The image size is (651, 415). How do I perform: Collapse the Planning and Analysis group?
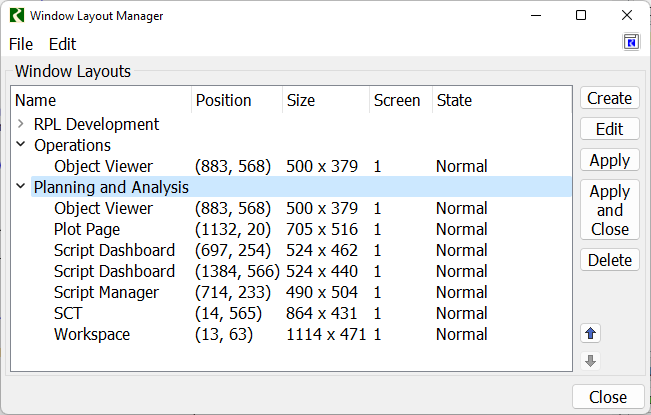(21, 187)
